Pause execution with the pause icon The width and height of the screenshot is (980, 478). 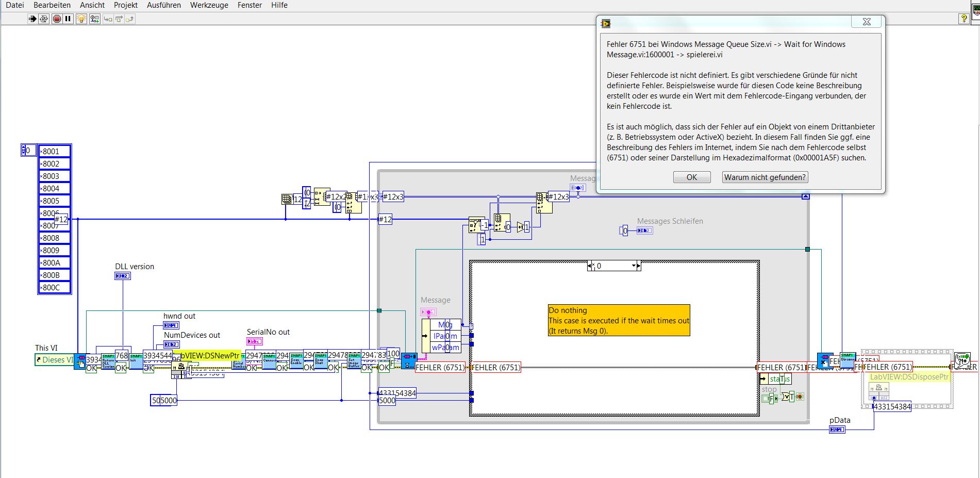click(x=68, y=19)
